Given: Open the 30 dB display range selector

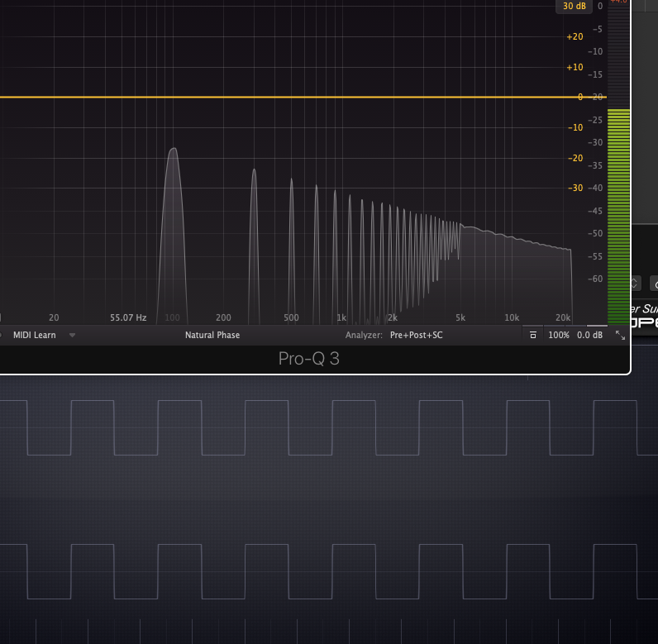Looking at the screenshot, I should [x=574, y=6].
